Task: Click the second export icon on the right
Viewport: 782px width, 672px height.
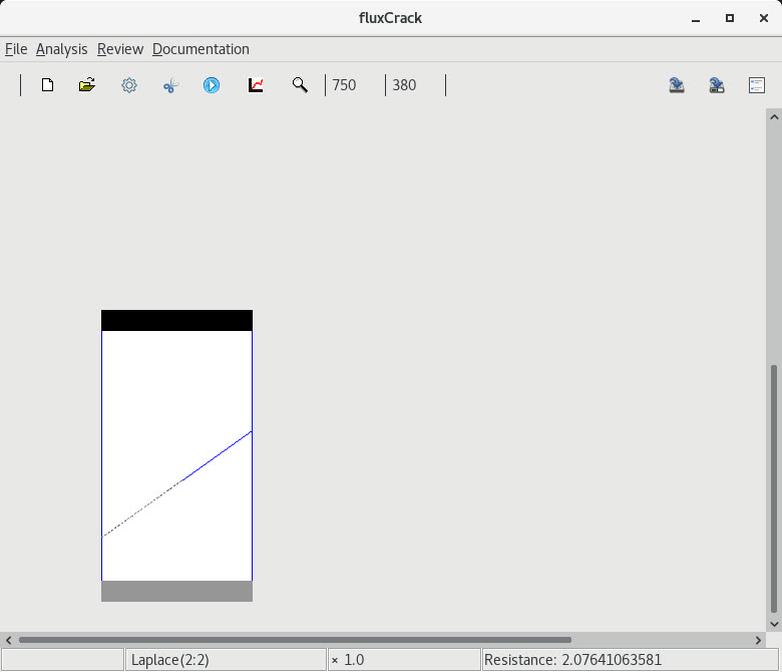Action: click(x=717, y=85)
